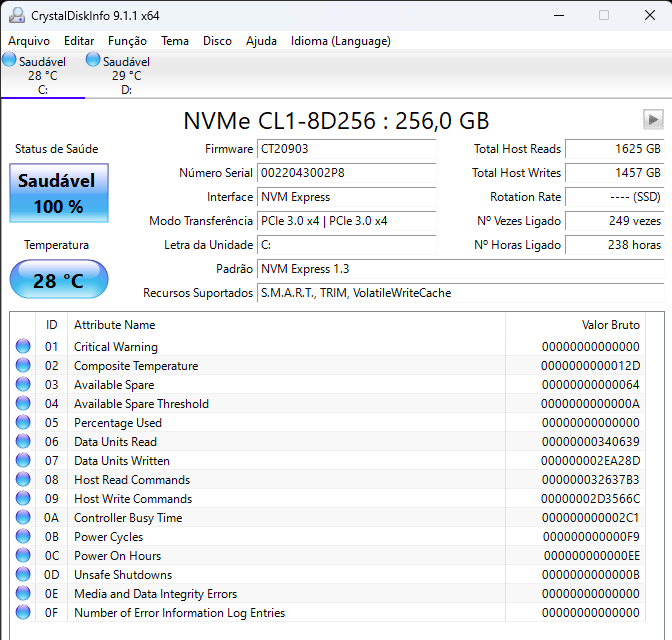Click the CrystalDiskInfo title bar app icon
This screenshot has width=672, height=640.
[x=17, y=15]
